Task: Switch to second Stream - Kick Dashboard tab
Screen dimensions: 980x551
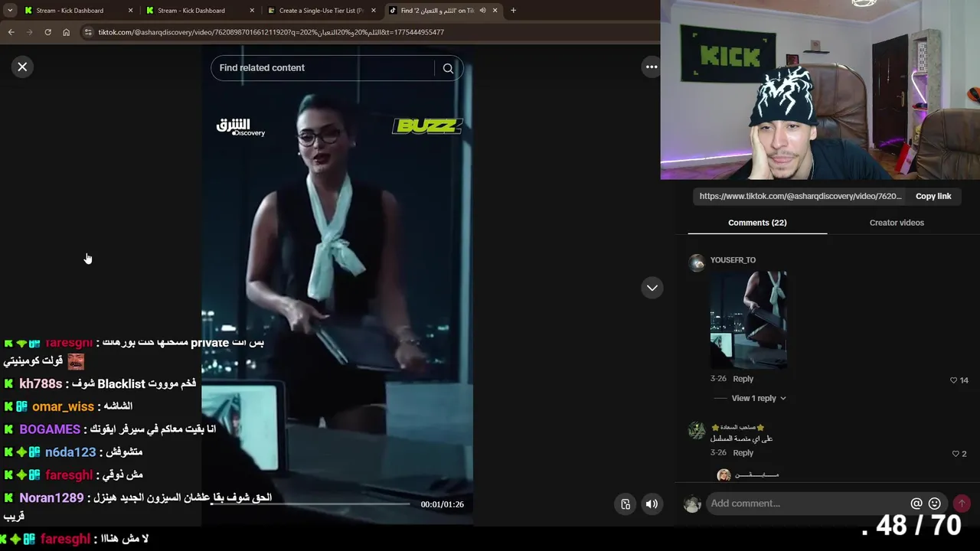Action: pyautogui.click(x=191, y=11)
